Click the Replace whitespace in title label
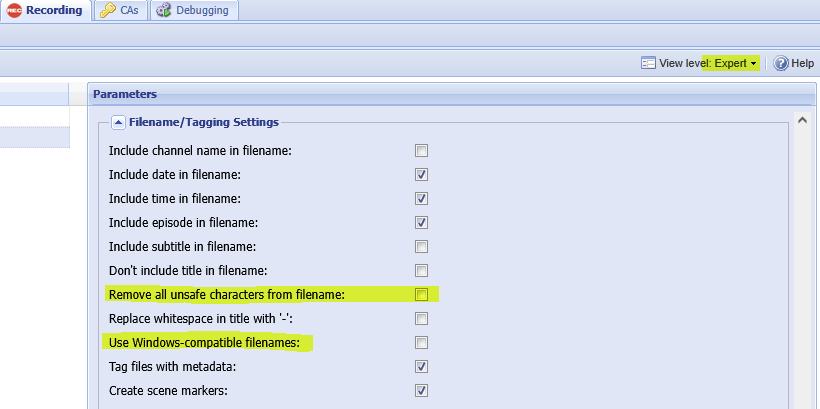Screen dimensions: 820x409 coord(203,319)
